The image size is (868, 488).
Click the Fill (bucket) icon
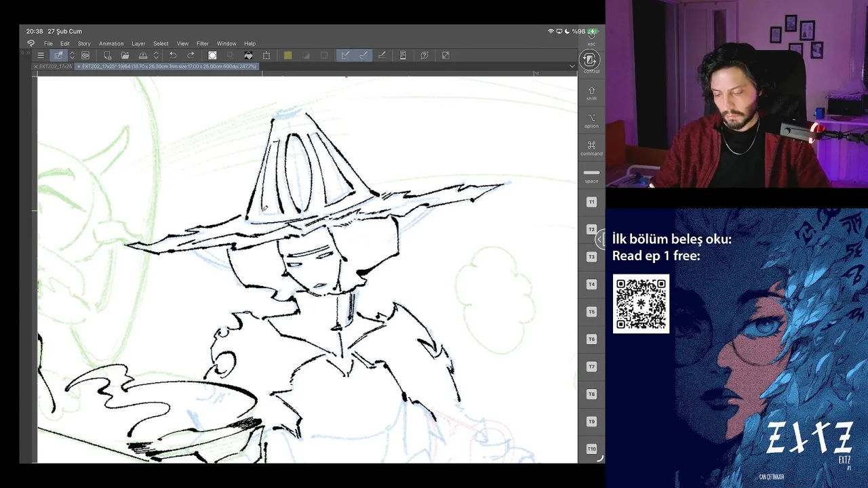tap(248, 56)
